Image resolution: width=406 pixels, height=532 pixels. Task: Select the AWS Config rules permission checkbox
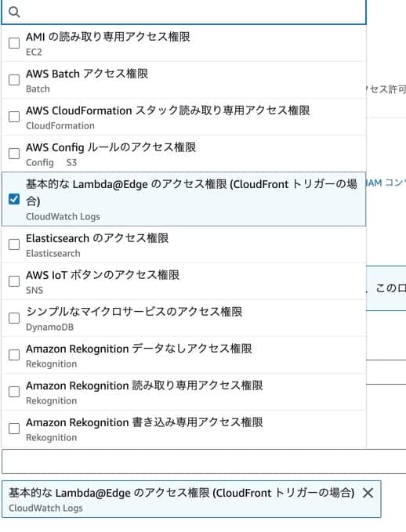[14, 154]
